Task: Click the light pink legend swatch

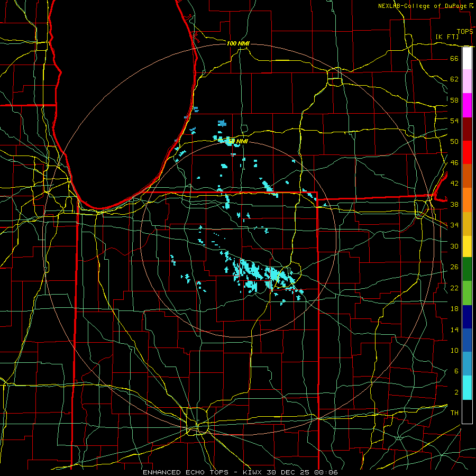Action: tap(467, 81)
